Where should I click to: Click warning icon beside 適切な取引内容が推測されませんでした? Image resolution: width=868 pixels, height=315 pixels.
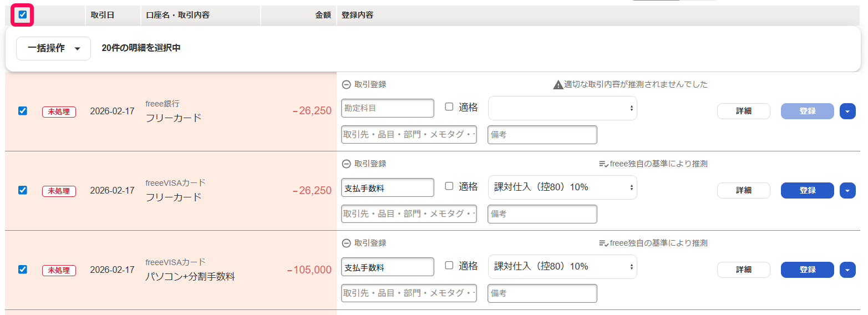558,85
